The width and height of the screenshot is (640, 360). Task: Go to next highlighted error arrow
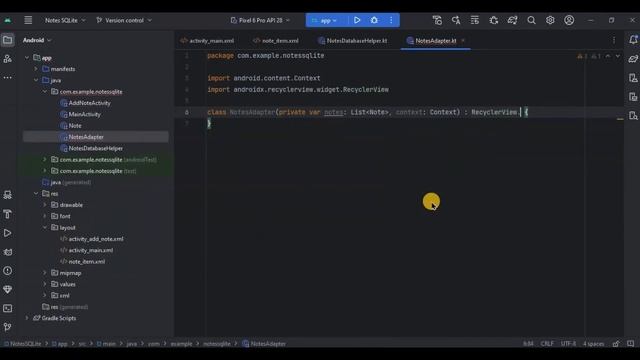(x=618, y=56)
